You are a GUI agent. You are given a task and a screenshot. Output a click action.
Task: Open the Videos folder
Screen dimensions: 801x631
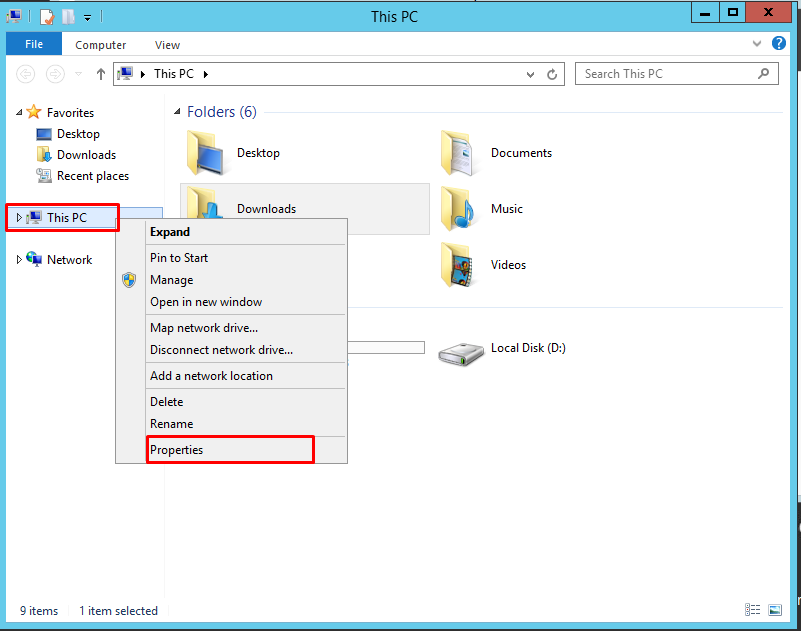coord(507,264)
